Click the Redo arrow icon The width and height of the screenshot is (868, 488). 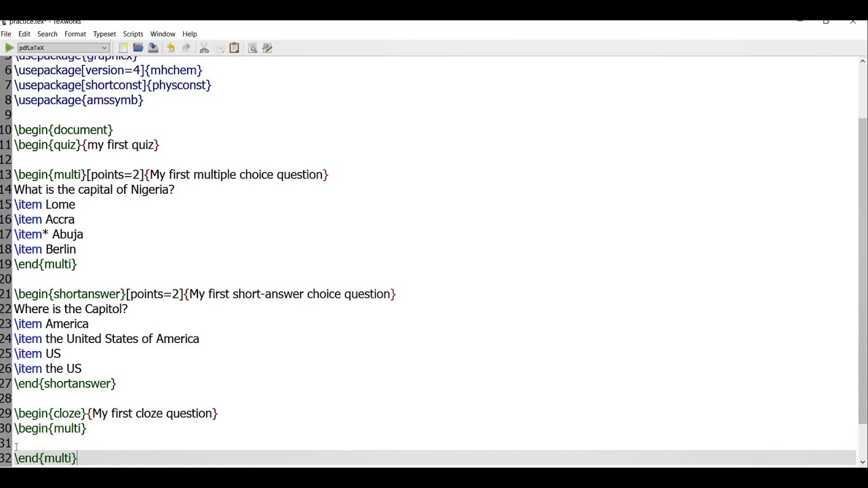[x=186, y=48]
